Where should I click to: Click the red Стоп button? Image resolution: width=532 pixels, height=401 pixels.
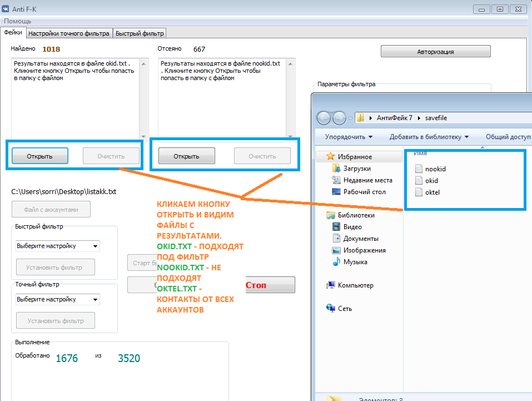pyautogui.click(x=270, y=285)
